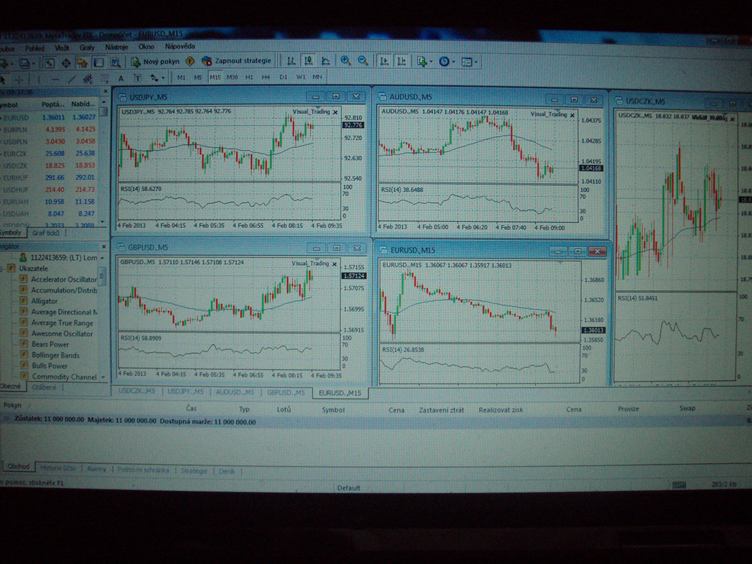
Task: Open the Nástroje menu
Action: 117,47
